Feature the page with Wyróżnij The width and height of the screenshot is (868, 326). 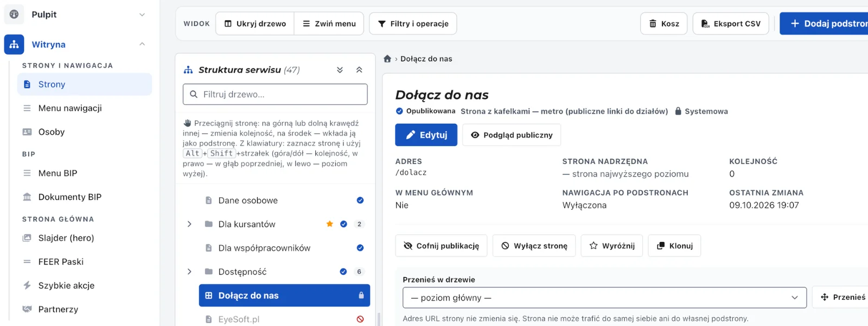pyautogui.click(x=612, y=246)
